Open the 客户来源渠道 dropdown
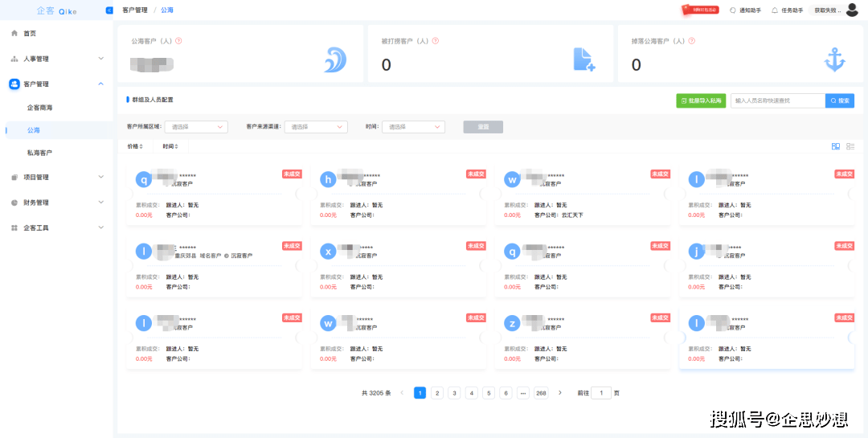The image size is (868, 438). 316,127
